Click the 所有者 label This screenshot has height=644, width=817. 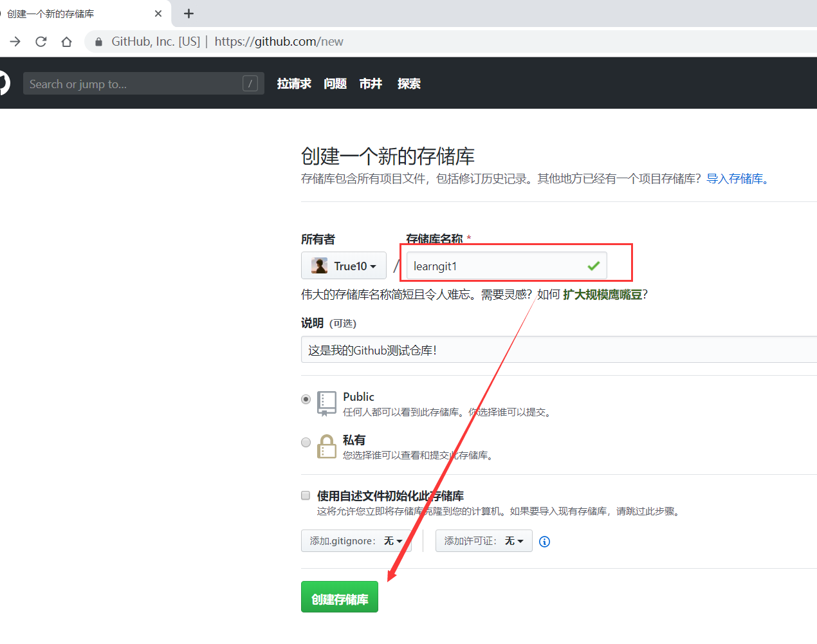tap(318, 239)
